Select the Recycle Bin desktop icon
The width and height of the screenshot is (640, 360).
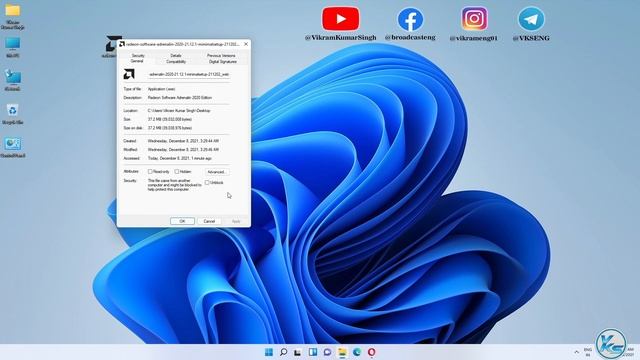tap(13, 114)
